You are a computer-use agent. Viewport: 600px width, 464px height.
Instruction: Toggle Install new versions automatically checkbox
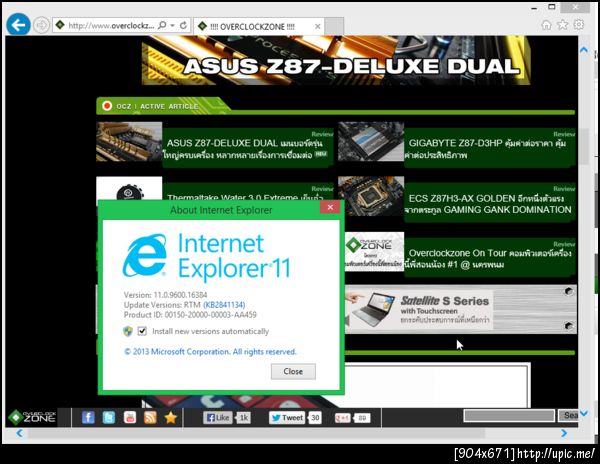point(142,331)
